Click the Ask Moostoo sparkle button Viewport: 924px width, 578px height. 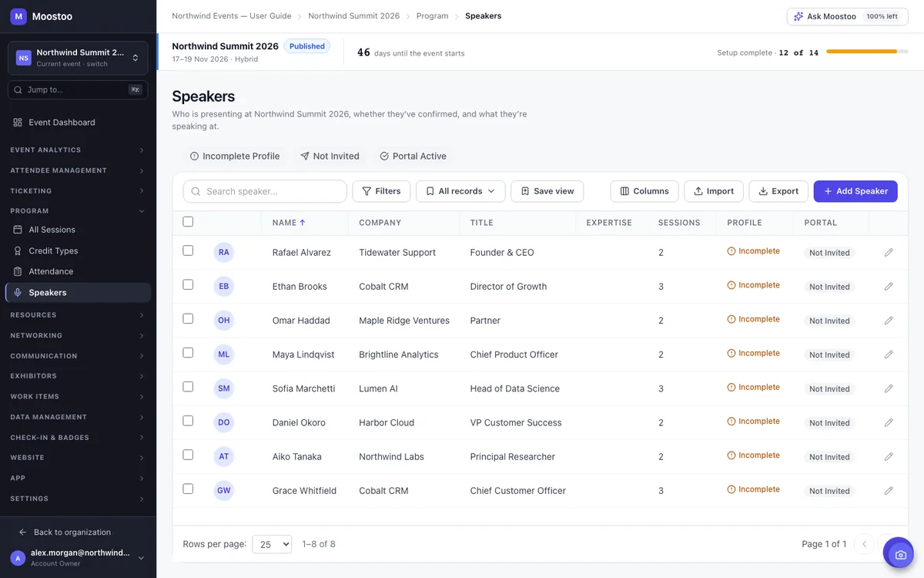847,16
